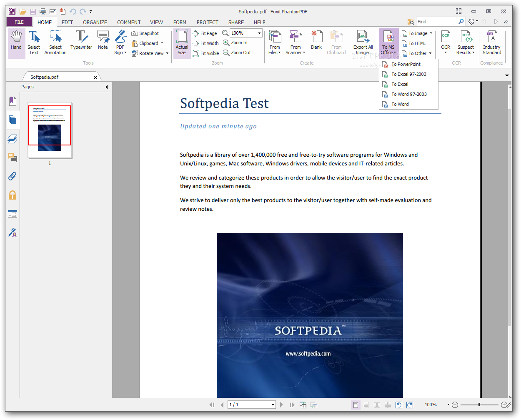Click in the Find search field

tap(437, 22)
